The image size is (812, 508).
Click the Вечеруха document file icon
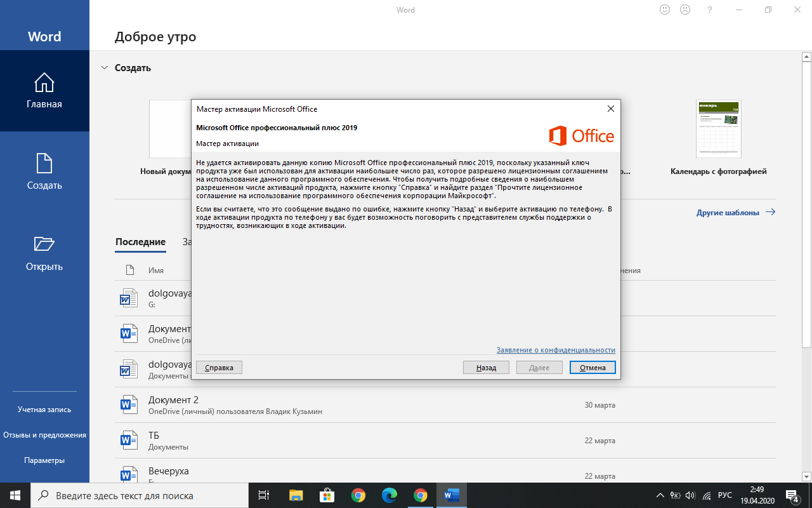pyautogui.click(x=129, y=475)
